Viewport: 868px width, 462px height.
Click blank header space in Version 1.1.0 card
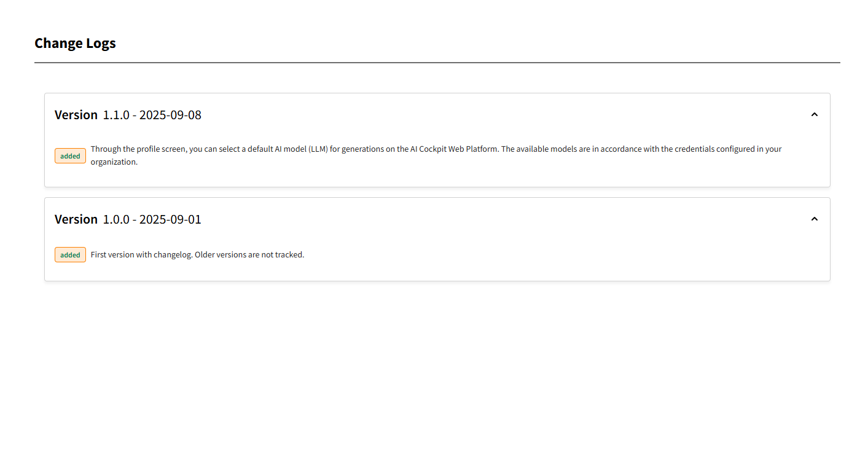coord(491,115)
